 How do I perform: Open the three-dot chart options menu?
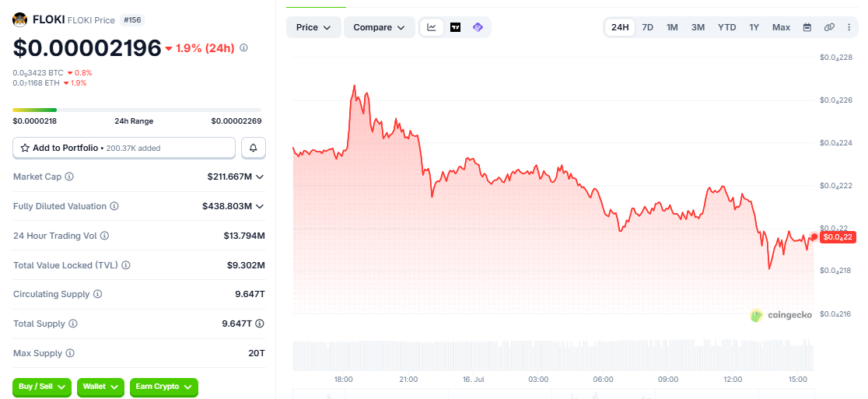pyautogui.click(x=849, y=27)
